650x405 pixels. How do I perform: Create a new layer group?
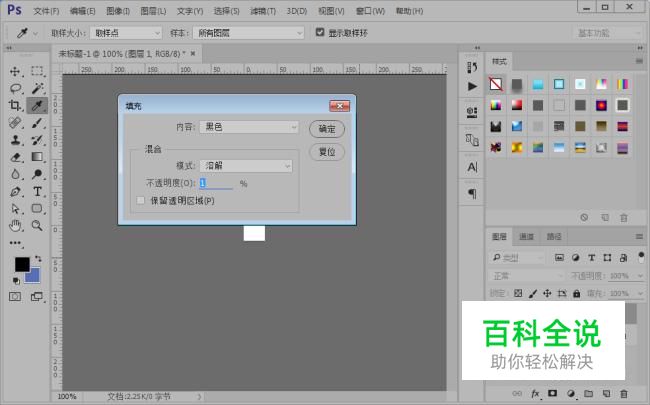click(588, 393)
